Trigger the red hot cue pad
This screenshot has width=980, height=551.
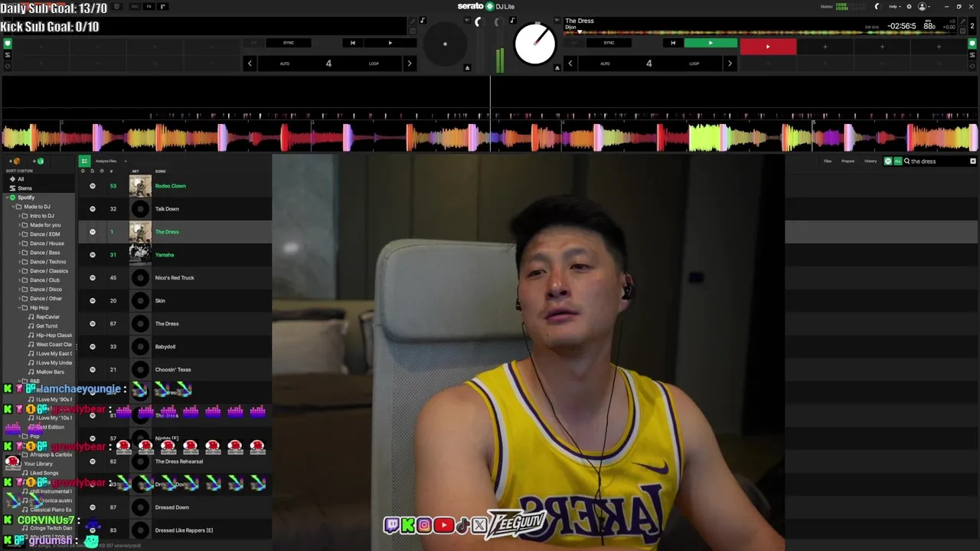click(x=768, y=47)
